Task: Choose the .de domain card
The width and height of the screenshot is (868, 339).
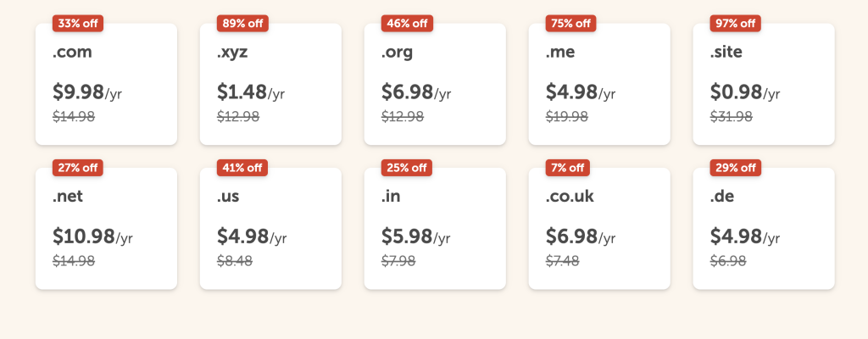Action: pos(764,228)
